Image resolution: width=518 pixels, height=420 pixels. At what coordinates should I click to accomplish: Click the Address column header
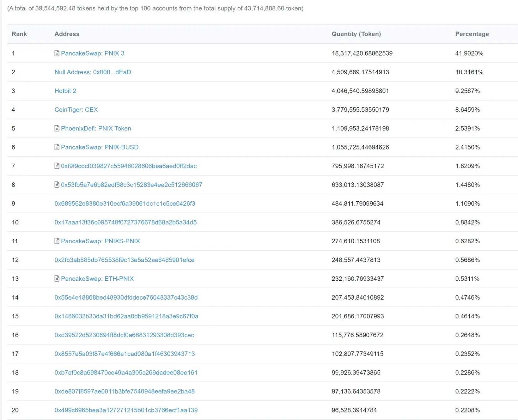point(67,34)
